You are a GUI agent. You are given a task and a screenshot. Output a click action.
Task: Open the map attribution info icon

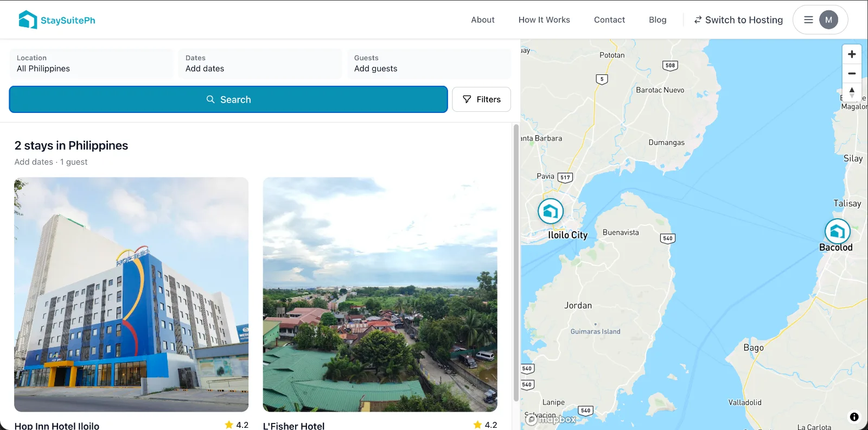click(x=854, y=417)
